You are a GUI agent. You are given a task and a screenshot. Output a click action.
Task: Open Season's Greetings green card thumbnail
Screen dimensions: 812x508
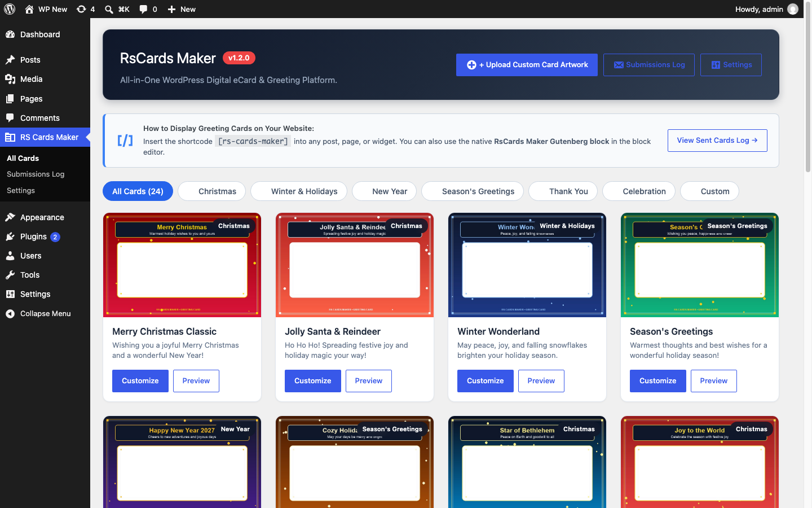pyautogui.click(x=700, y=265)
